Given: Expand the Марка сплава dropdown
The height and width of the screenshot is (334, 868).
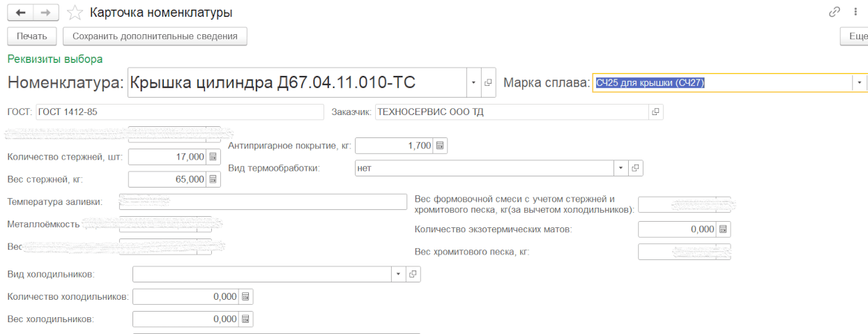Looking at the screenshot, I should click(860, 83).
